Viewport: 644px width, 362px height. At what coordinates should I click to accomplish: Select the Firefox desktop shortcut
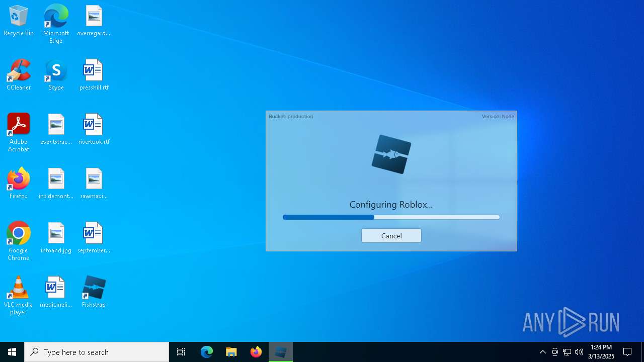pos(19,184)
